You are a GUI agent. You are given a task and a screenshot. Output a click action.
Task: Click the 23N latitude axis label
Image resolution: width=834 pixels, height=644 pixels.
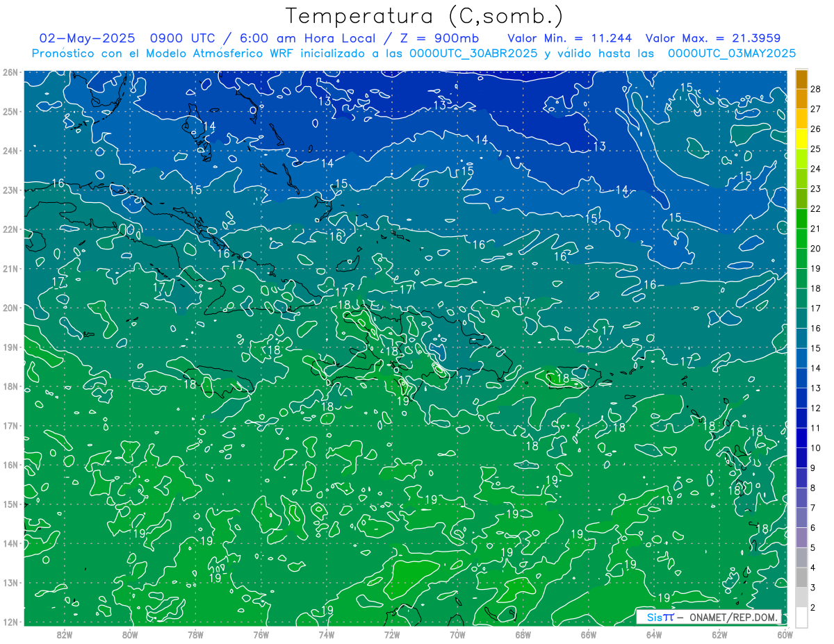pos(10,190)
